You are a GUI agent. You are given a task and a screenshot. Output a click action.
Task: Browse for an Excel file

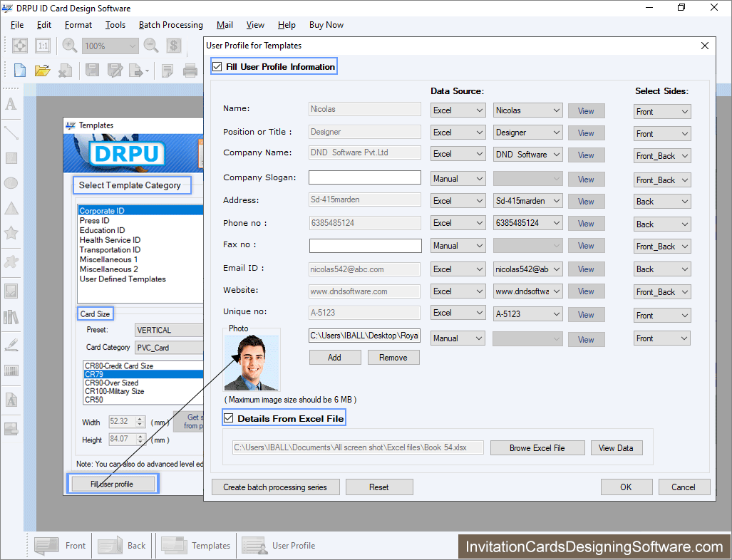pyautogui.click(x=537, y=447)
